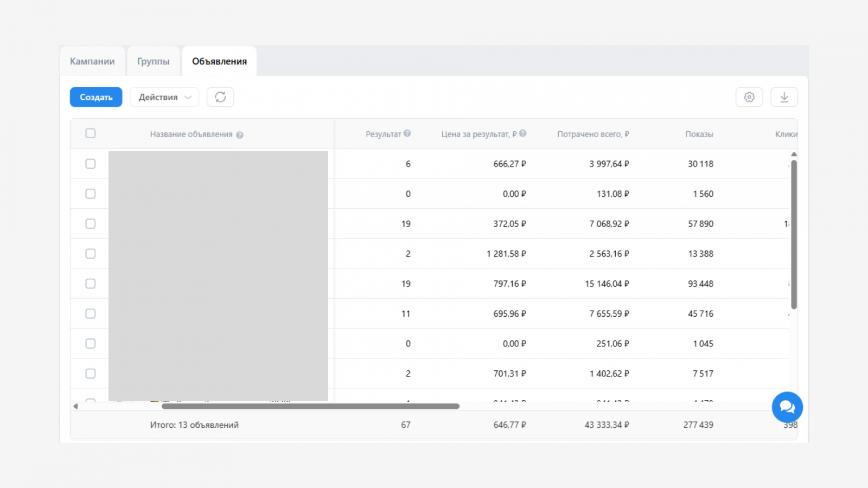Open the support chat bubble
Viewport: 868px width, 488px height.
(x=787, y=407)
